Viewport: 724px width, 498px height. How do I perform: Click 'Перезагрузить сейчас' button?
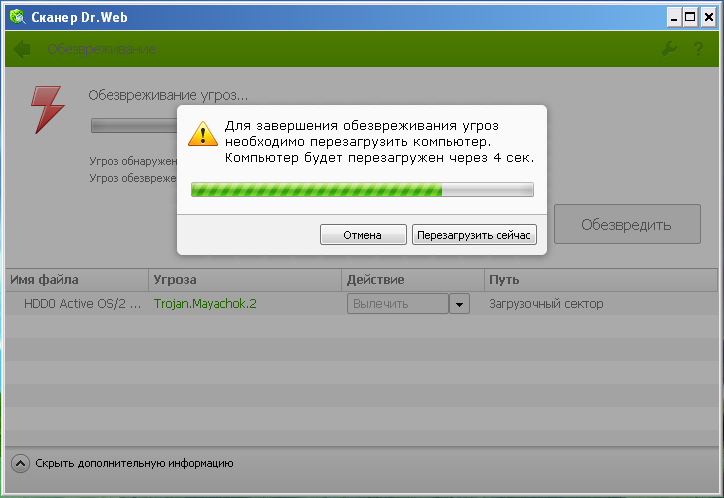click(x=474, y=235)
